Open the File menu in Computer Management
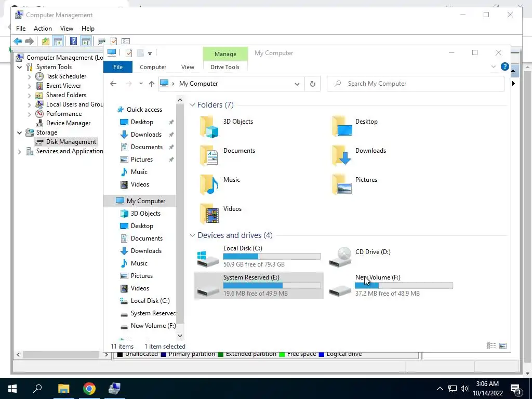532x399 pixels. point(21,29)
